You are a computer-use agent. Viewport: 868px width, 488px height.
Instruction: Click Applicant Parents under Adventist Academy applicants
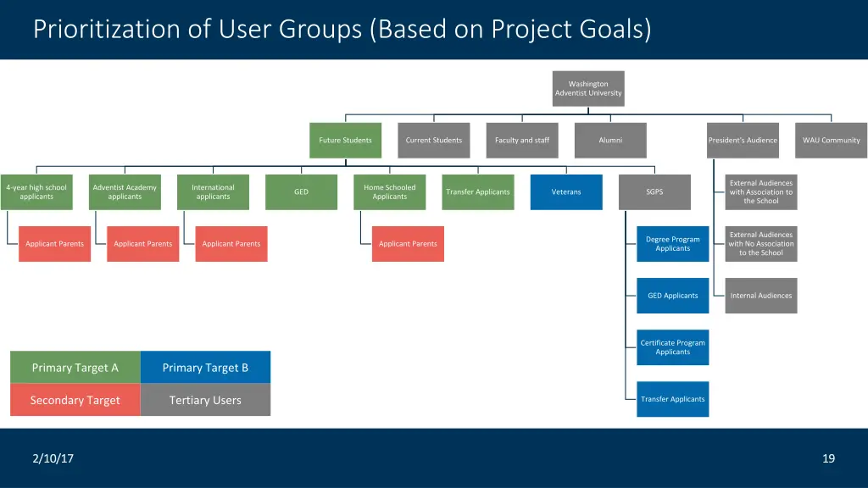[x=142, y=243]
